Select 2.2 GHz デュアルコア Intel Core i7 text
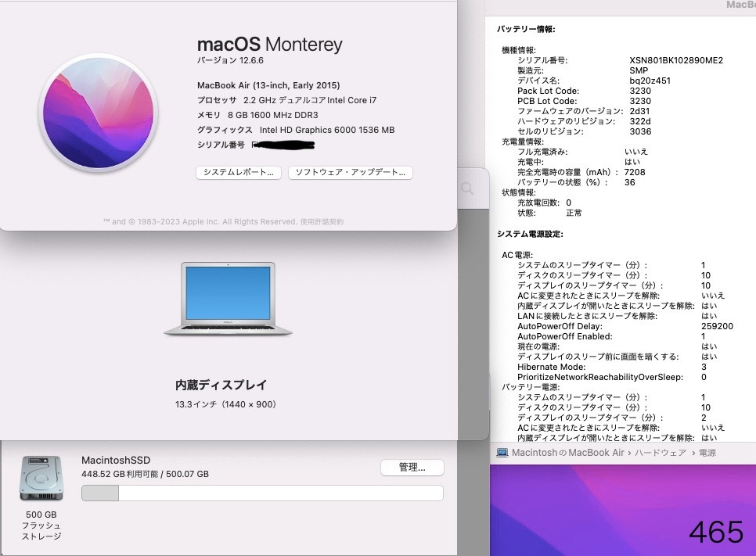The height and width of the screenshot is (556, 756). point(310,100)
